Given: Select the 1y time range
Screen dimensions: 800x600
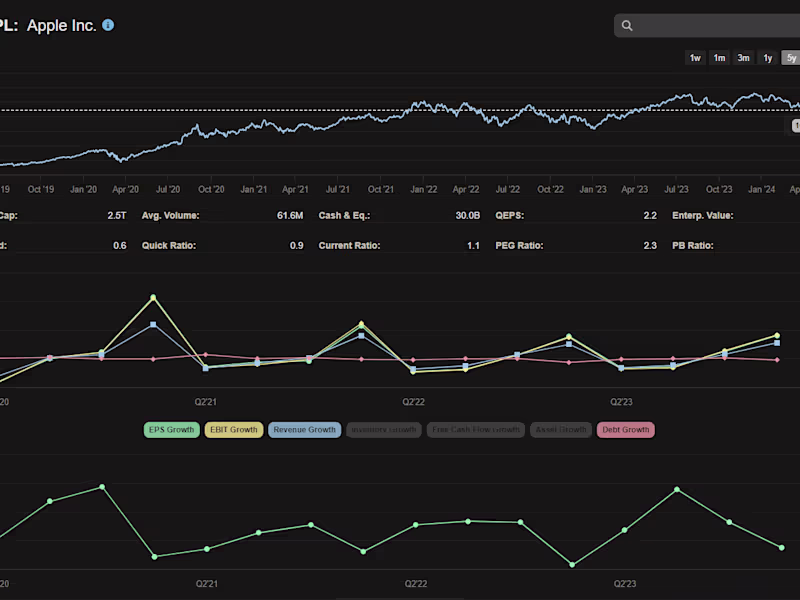Looking at the screenshot, I should [x=767, y=58].
